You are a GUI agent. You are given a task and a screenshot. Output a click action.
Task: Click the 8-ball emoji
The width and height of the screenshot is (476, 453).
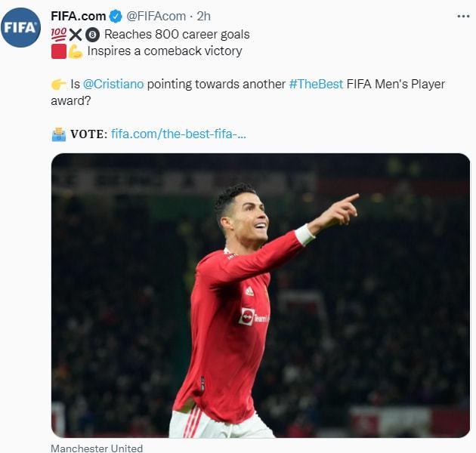click(x=92, y=35)
